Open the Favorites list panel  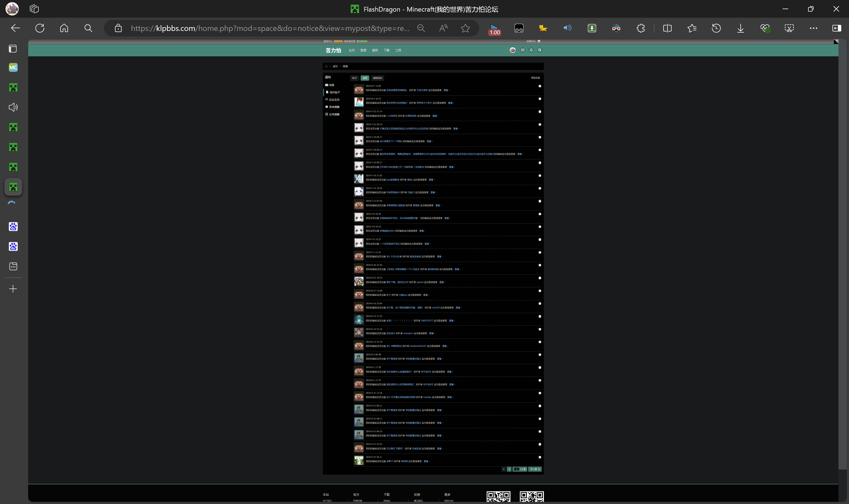(x=692, y=28)
